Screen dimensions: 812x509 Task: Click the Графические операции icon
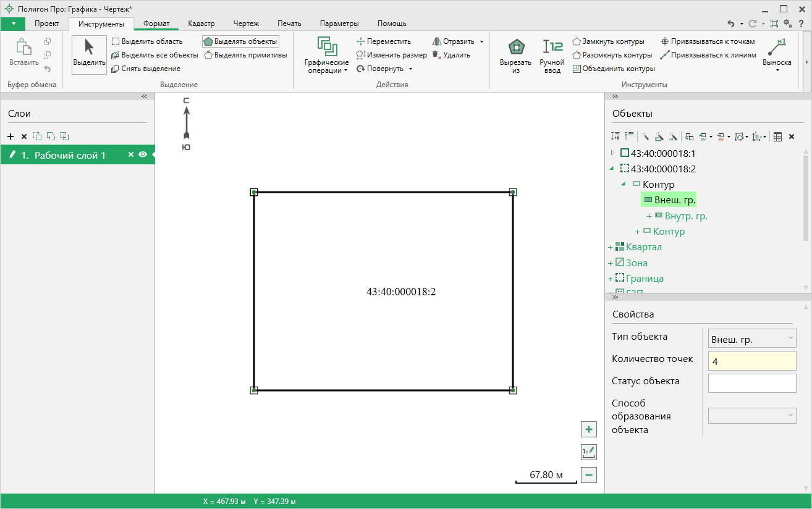[326, 46]
